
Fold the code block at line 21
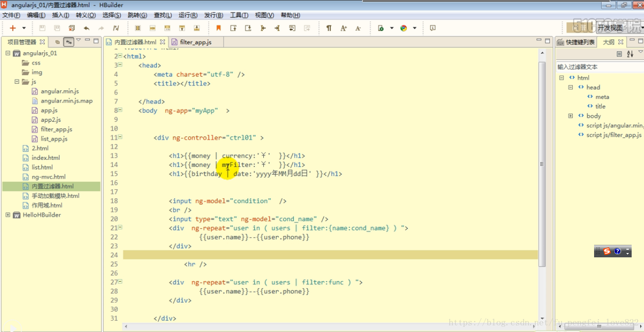tap(120, 227)
